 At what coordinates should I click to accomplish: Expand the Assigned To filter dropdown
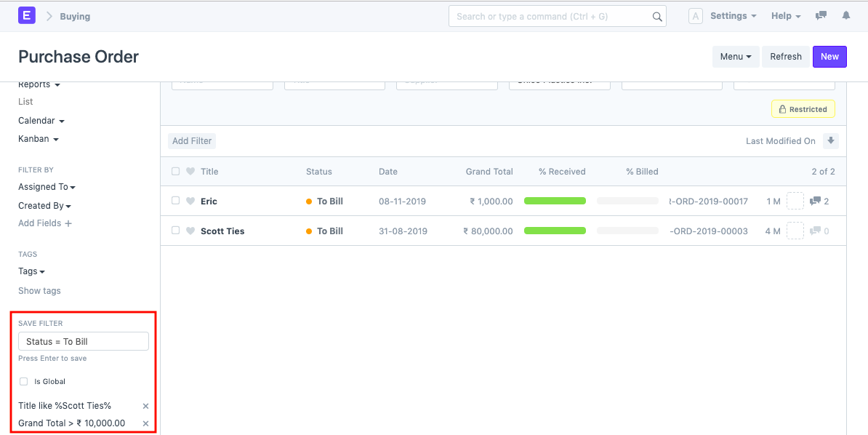coord(47,187)
